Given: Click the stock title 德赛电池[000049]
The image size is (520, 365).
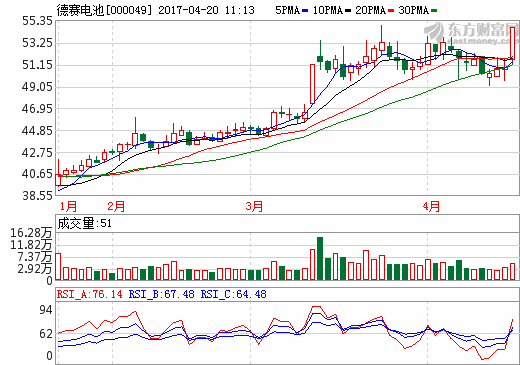Looking at the screenshot, I should tap(104, 10).
